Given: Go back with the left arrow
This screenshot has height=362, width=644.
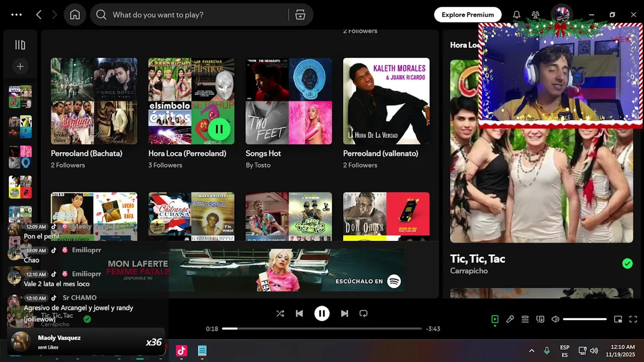Looking at the screenshot, I should pos(39,15).
